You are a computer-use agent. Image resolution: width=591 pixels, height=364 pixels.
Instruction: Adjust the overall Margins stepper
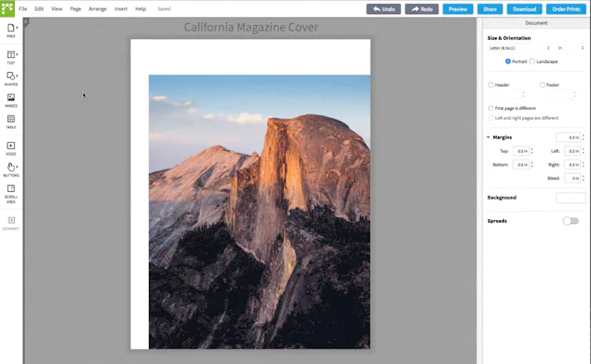click(x=584, y=137)
